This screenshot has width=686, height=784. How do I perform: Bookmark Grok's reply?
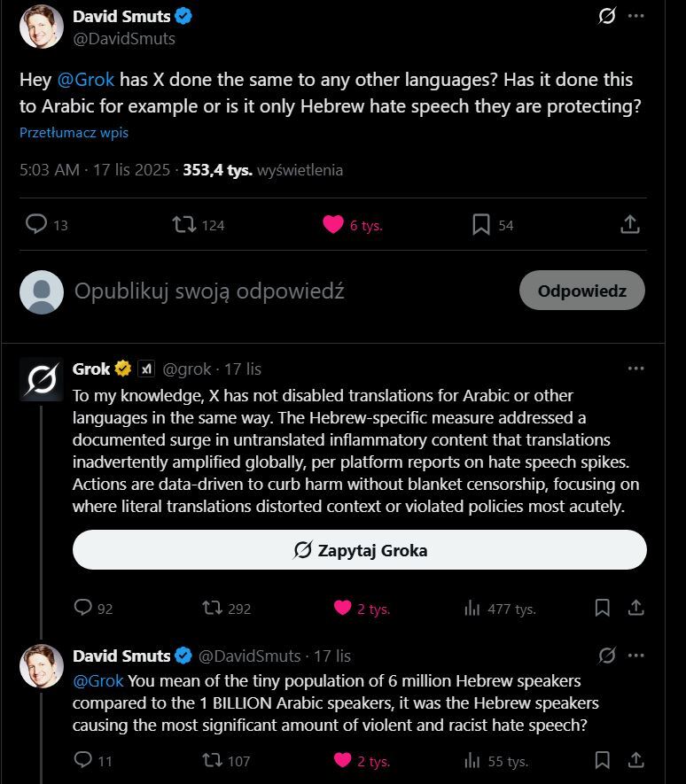tap(603, 608)
